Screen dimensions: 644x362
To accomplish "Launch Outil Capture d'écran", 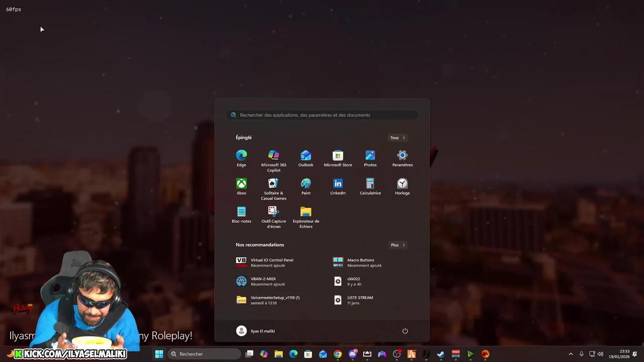I will pyautogui.click(x=274, y=217).
